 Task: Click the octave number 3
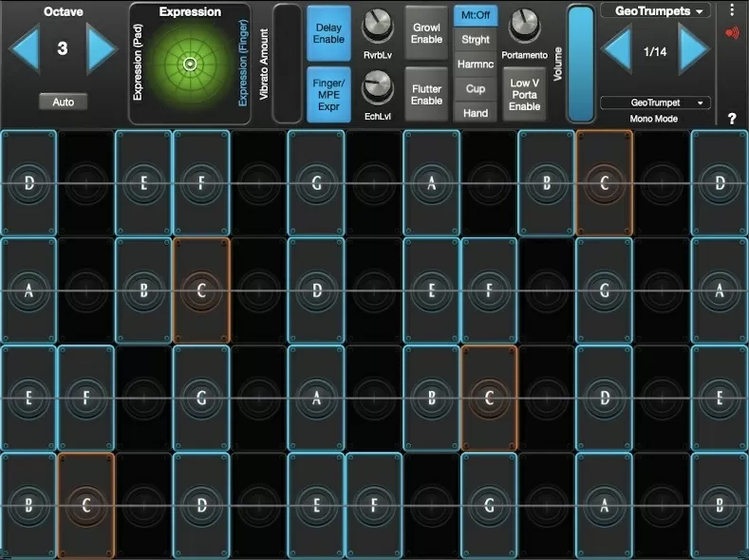(x=63, y=48)
